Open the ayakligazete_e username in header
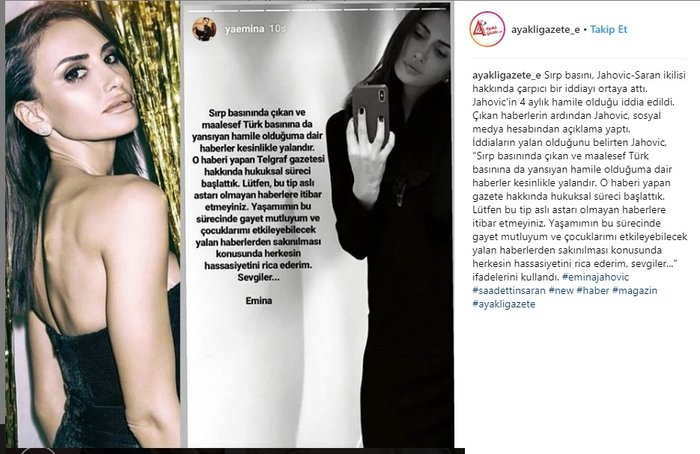700x454 pixels. click(x=546, y=29)
